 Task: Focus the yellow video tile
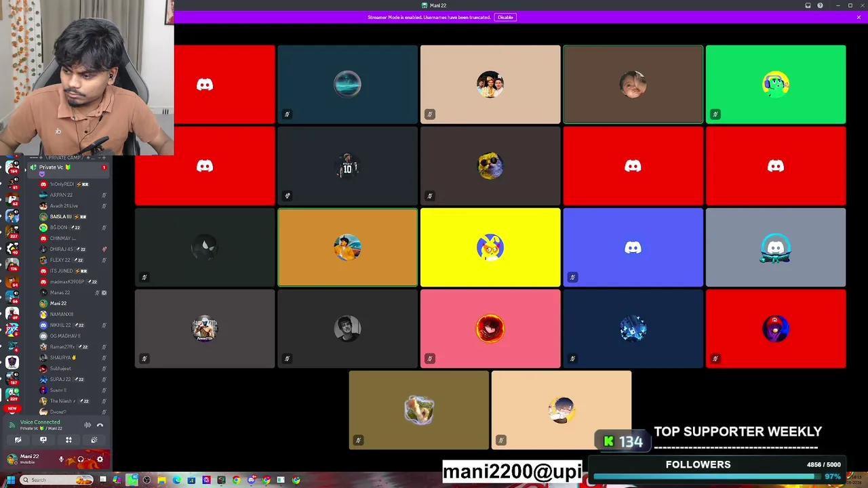490,247
